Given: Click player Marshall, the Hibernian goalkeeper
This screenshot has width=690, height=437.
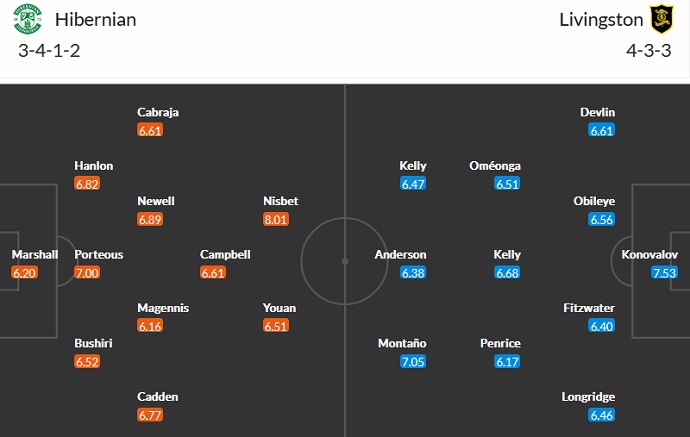Looking at the screenshot, I should click(x=35, y=254).
